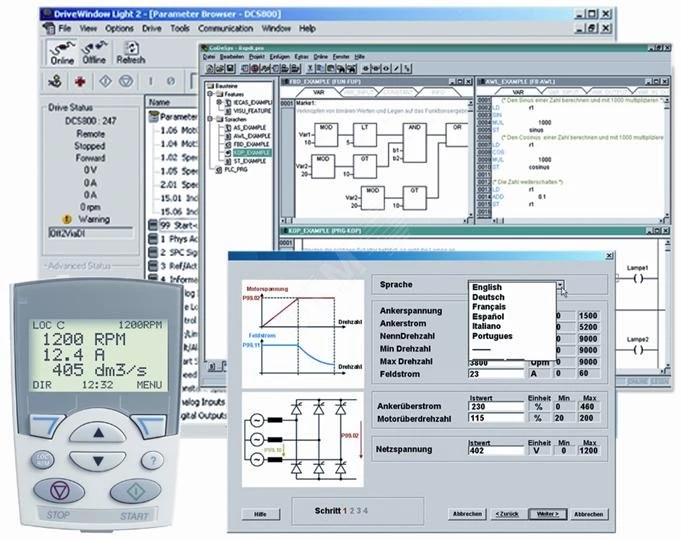This screenshot has height=540, width=681.
Task: Select KOP_EXAMPLE in the project tree
Action: (251, 152)
